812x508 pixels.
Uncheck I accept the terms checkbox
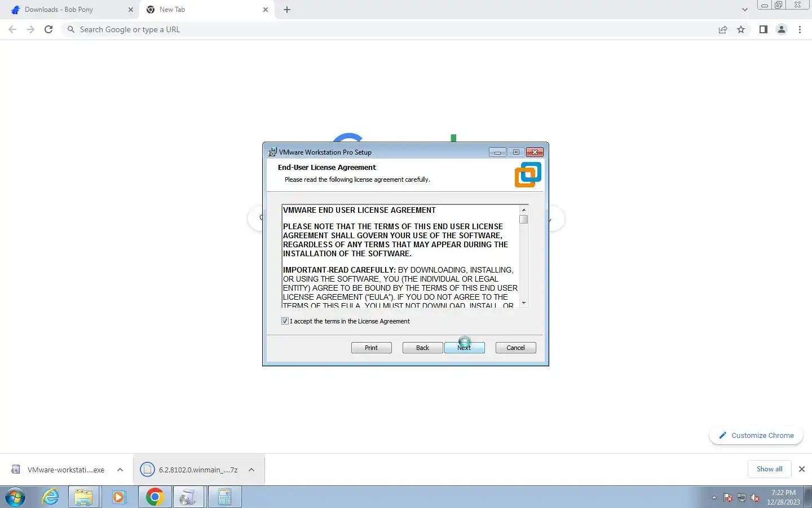pos(285,321)
